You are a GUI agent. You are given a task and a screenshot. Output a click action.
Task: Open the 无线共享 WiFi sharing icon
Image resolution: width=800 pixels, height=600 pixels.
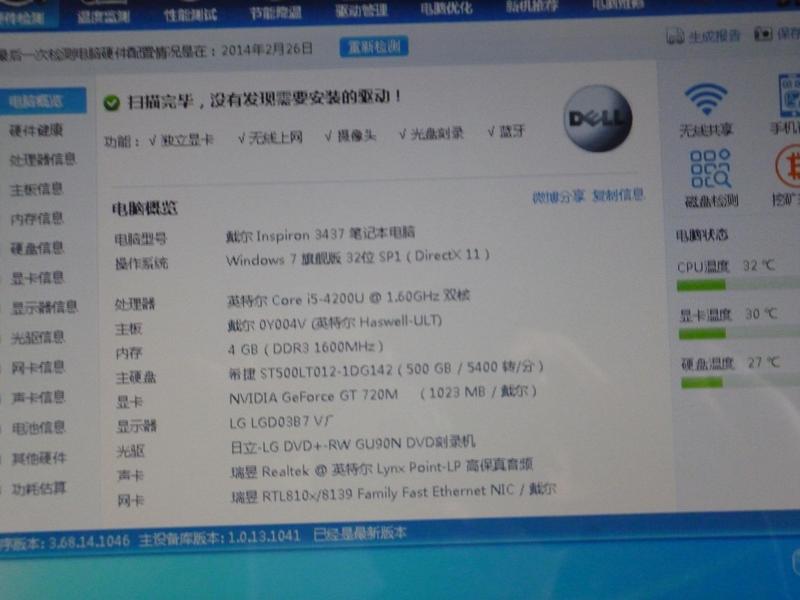tap(706, 103)
